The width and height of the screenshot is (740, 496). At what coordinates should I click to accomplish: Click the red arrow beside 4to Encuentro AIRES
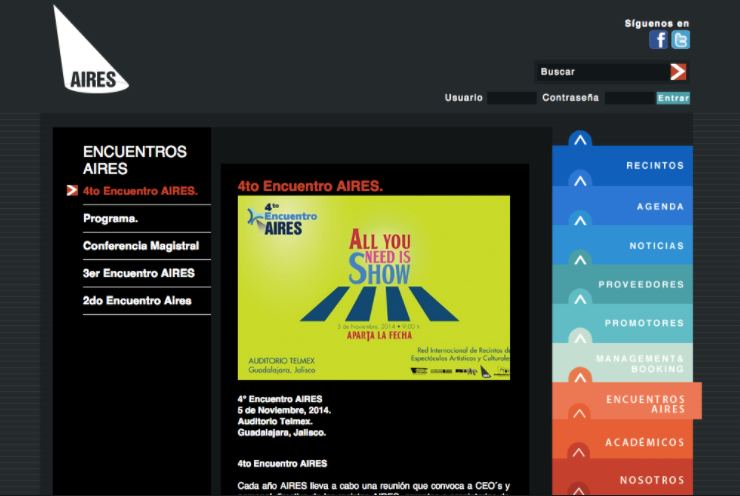72,190
